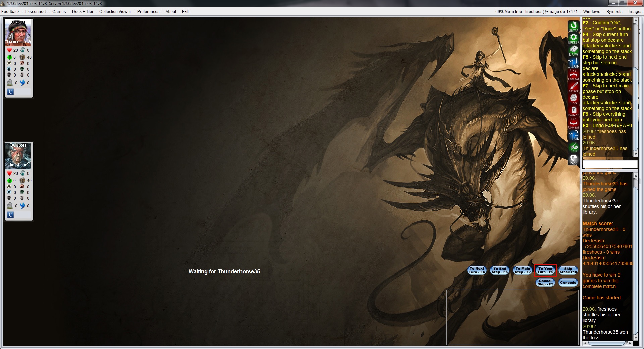Select the End step broom icon

click(x=573, y=147)
